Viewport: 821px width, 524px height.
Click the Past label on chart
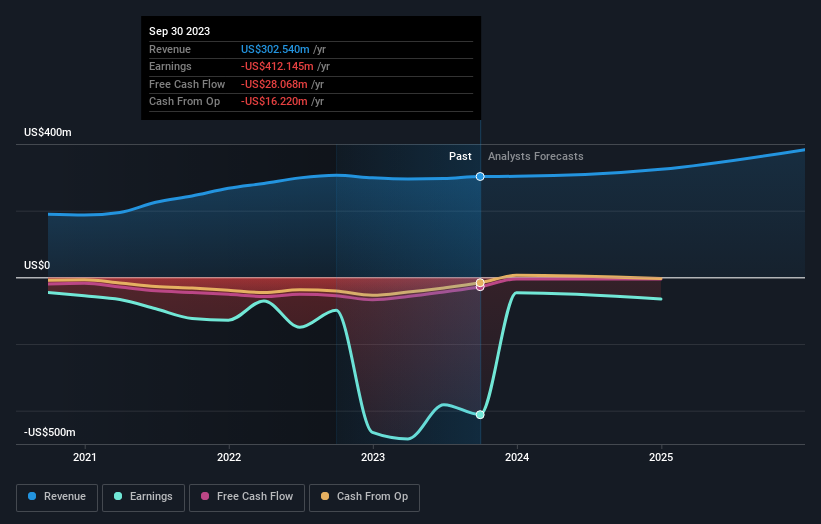coord(460,156)
